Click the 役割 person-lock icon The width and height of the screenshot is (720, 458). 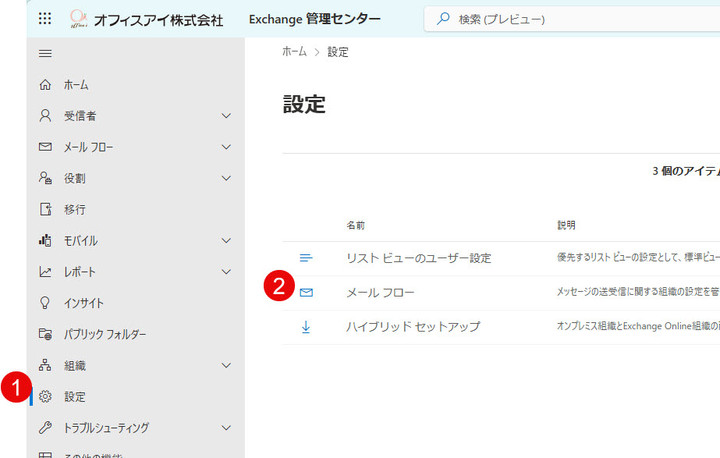(x=45, y=178)
